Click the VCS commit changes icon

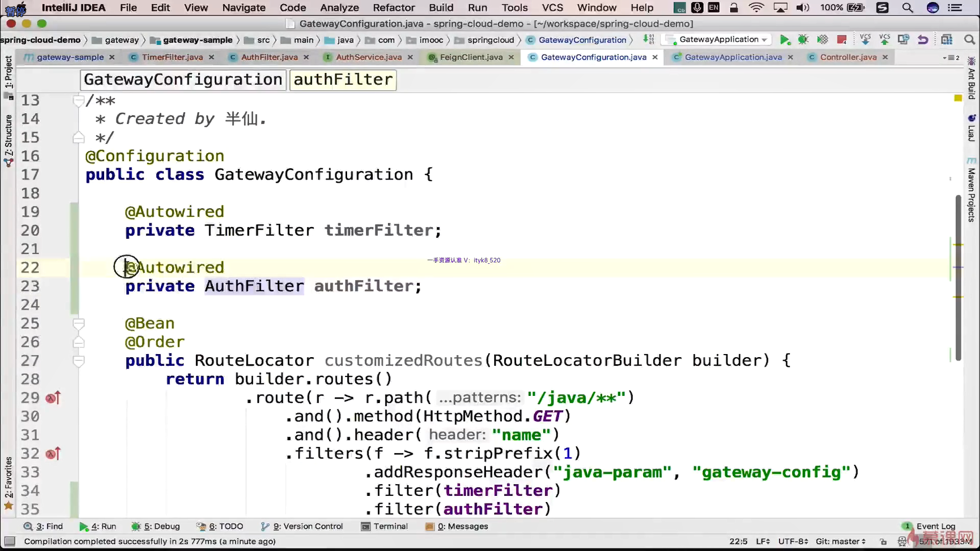click(885, 40)
